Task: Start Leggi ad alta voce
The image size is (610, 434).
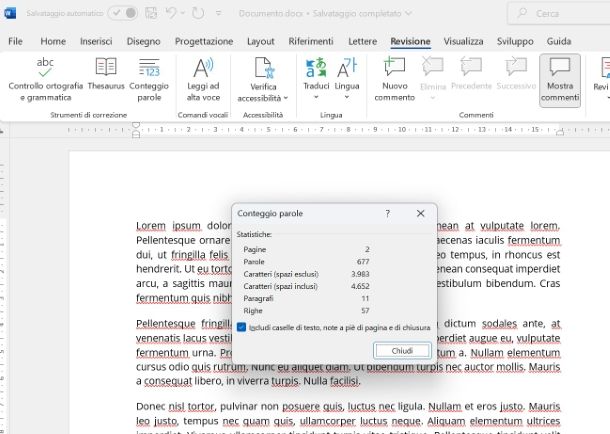Action: (x=203, y=80)
